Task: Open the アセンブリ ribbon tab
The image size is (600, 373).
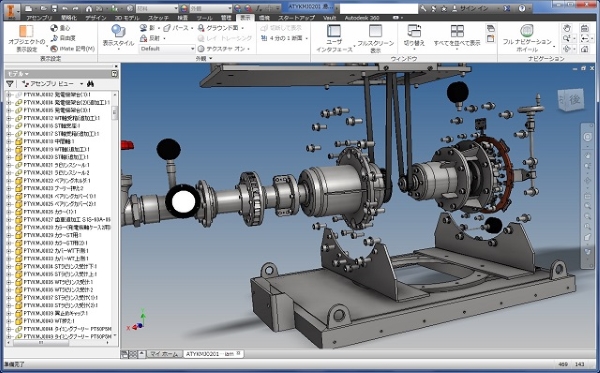Action: point(39,18)
